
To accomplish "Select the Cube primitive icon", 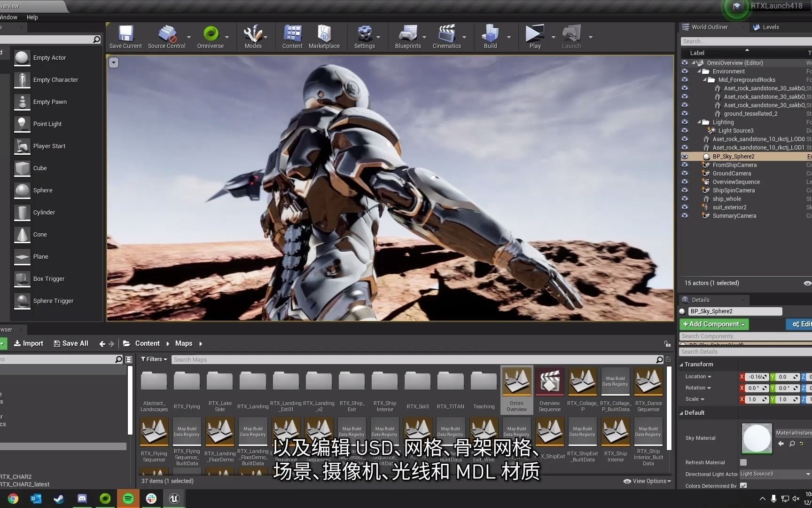I will click(22, 168).
